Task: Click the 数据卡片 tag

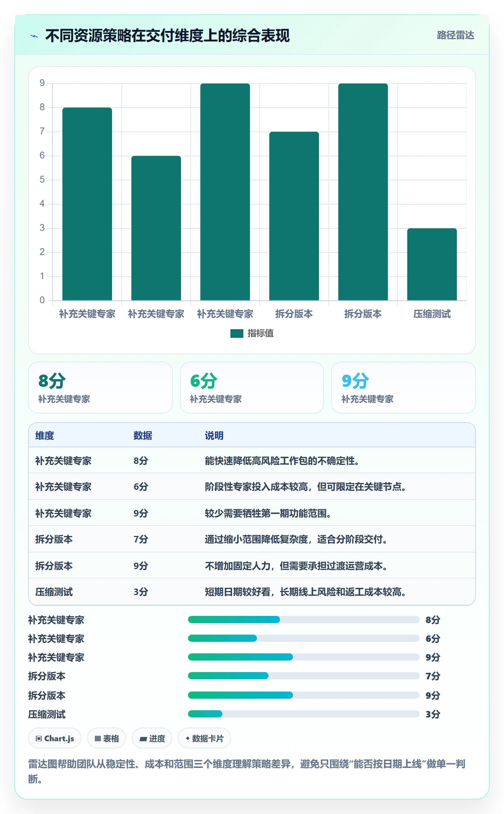Action: 204,738
